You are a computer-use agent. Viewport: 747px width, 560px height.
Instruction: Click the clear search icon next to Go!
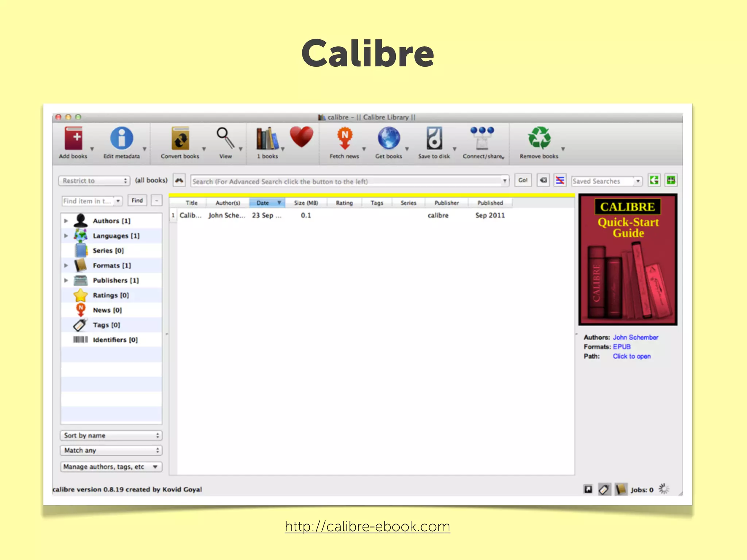coord(543,180)
